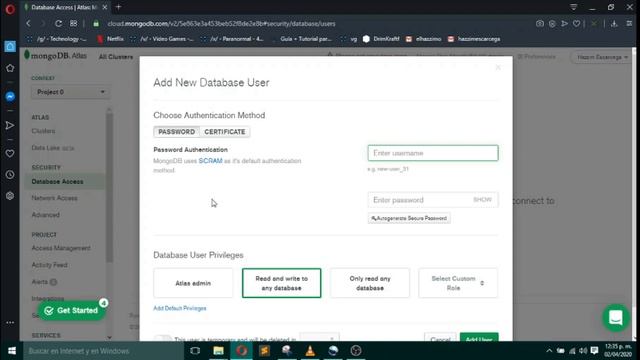Click SHOW to reveal password
Image resolution: width=640 pixels, height=360 pixels.
[x=482, y=200]
